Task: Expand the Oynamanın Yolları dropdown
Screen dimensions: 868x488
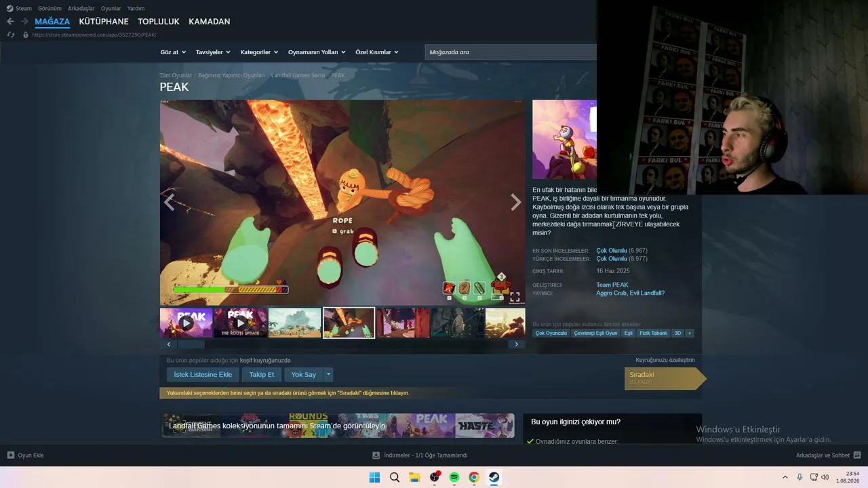Action: click(x=317, y=52)
